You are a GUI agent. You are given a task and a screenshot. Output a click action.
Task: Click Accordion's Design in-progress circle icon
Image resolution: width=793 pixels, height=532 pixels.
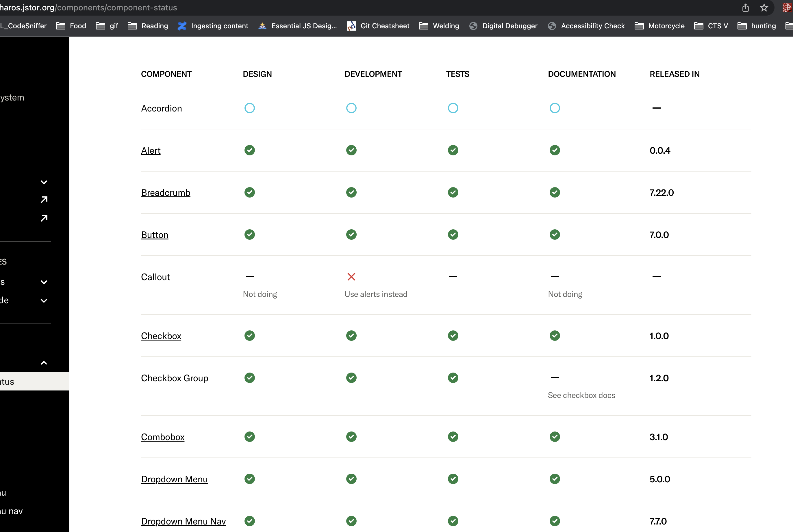click(249, 108)
